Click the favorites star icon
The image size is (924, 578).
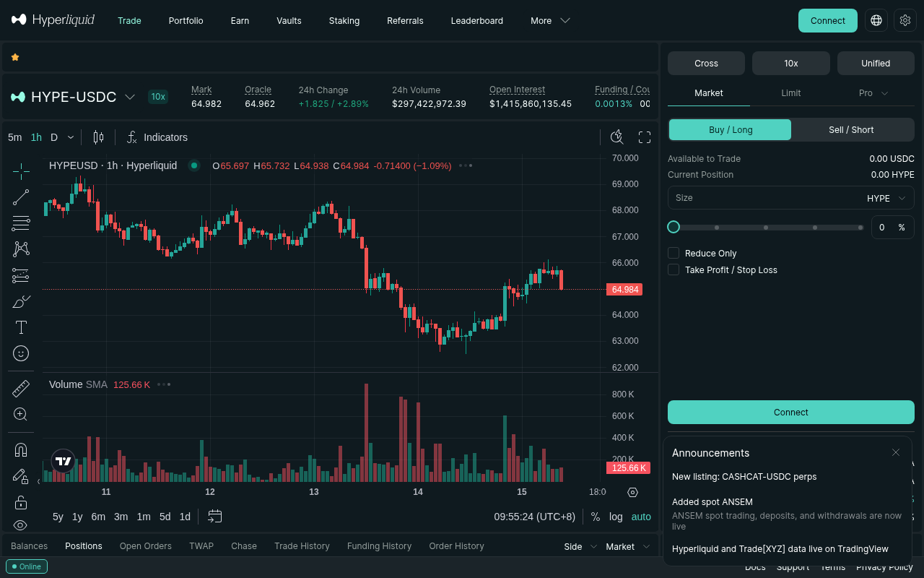pos(15,57)
